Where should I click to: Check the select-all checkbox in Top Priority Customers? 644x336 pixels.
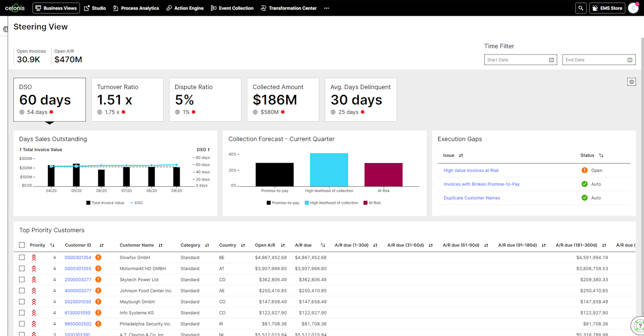[x=21, y=245]
